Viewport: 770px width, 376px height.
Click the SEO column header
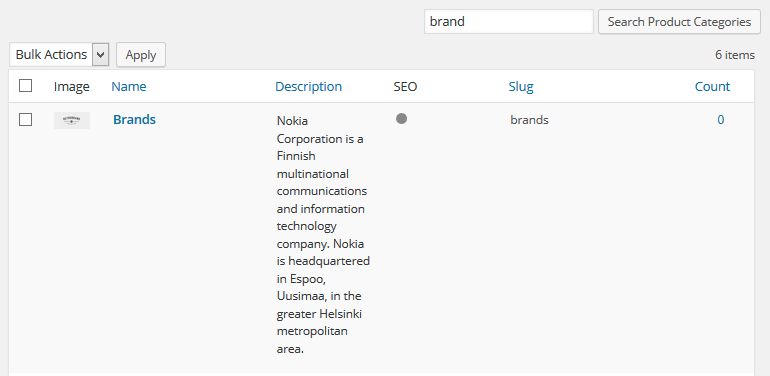pos(405,86)
